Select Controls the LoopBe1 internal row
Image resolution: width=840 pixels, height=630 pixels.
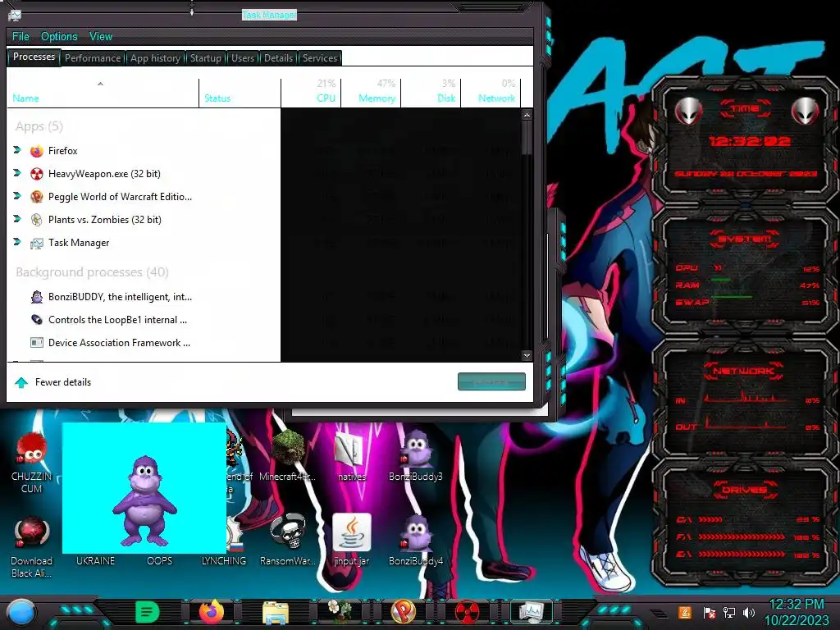pos(263,320)
